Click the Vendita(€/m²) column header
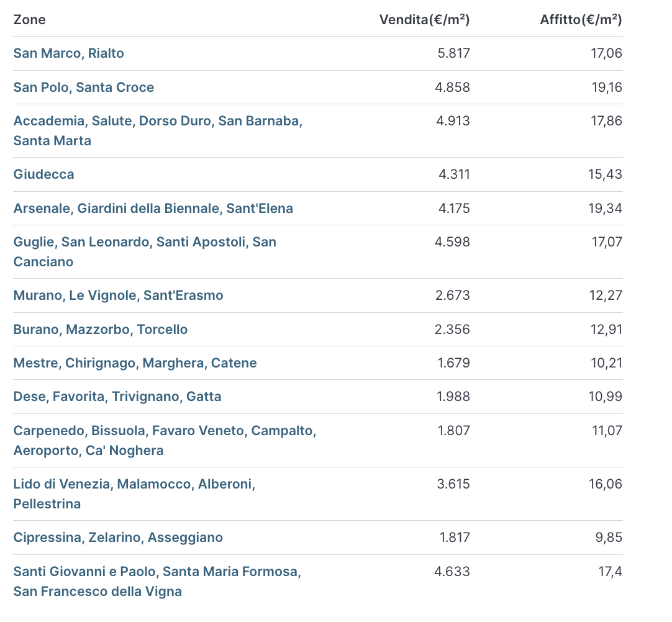This screenshot has width=672, height=622. pos(424,20)
